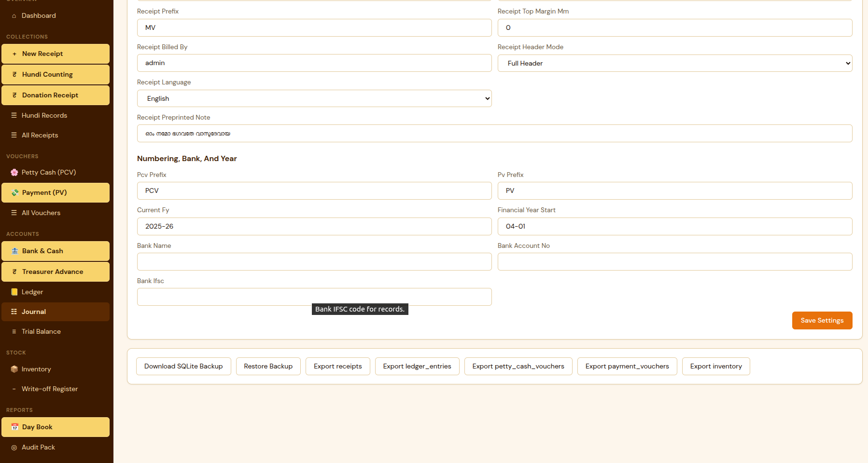Open the Ledger page

click(56, 292)
